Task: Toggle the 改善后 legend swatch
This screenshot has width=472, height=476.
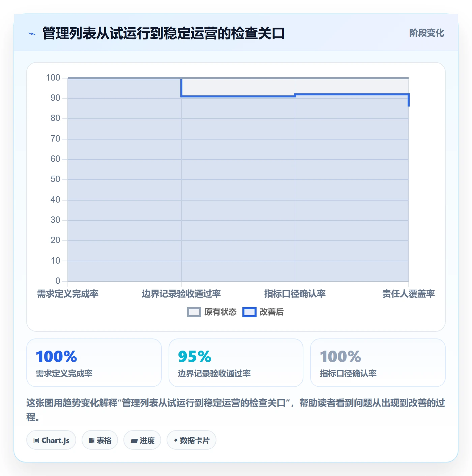Action: tap(249, 312)
